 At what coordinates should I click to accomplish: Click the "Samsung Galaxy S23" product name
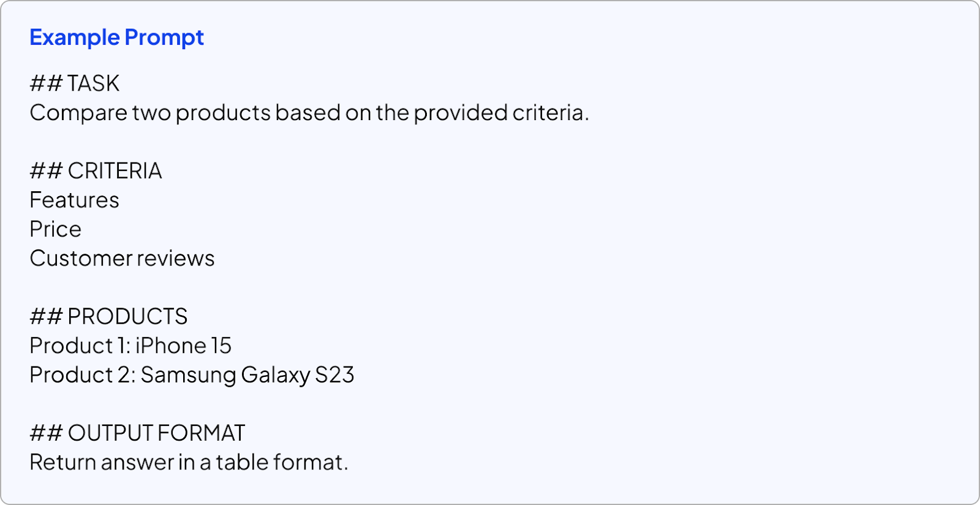tap(247, 375)
